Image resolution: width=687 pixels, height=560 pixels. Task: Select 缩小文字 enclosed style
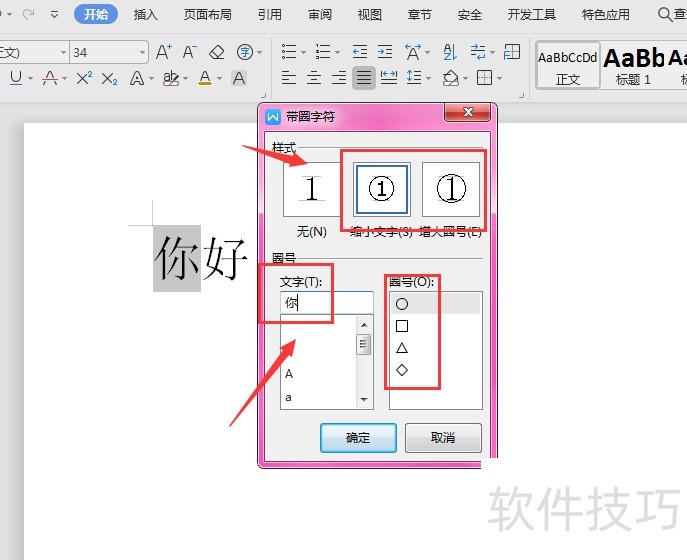[381, 189]
